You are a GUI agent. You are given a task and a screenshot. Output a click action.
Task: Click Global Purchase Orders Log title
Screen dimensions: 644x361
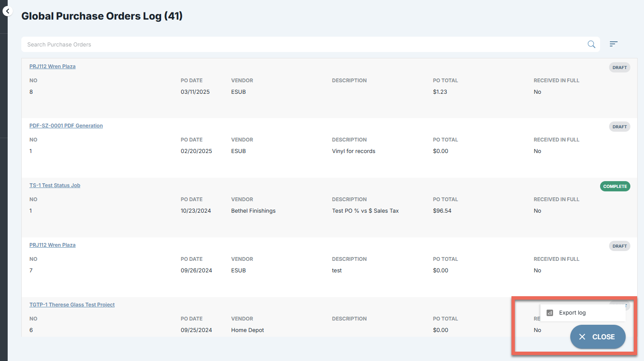point(102,16)
